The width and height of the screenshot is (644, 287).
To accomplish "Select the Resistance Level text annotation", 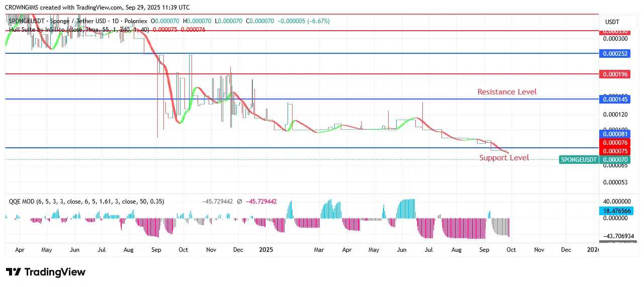I will 507,91.
